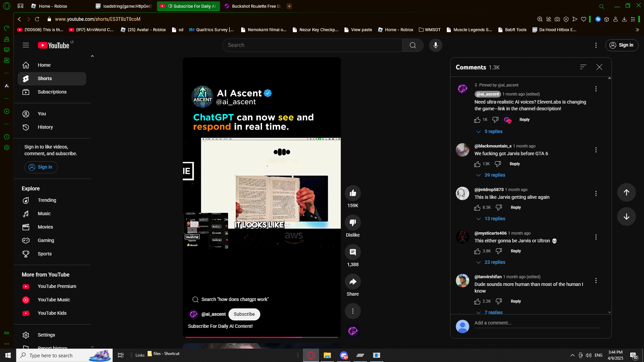Viewport: 644px width, 362px height.
Task: Search with voice microphone
Action: pyautogui.click(x=435, y=45)
